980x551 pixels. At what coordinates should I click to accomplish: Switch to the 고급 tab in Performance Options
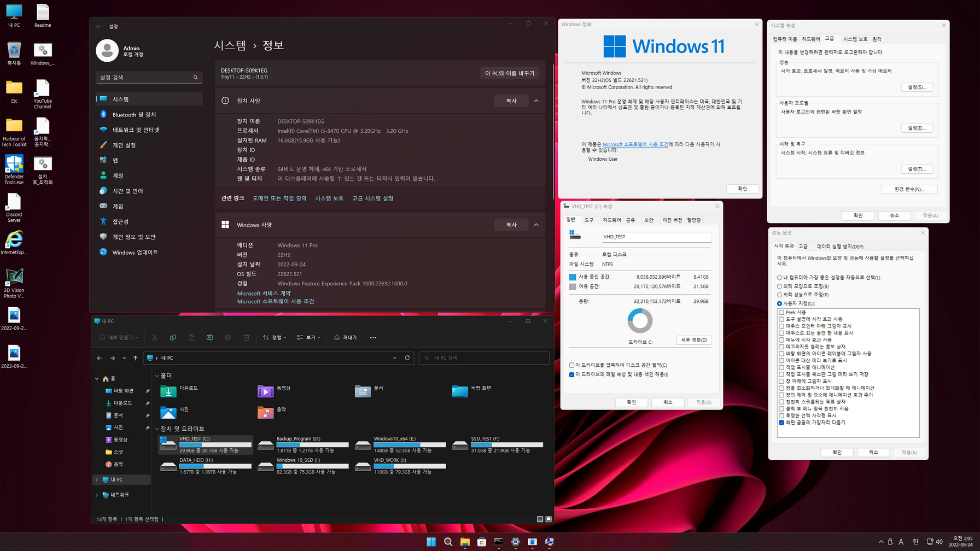tap(803, 247)
